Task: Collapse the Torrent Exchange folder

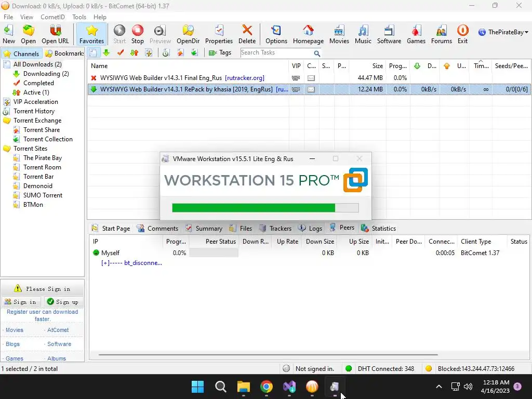Action: point(7,121)
